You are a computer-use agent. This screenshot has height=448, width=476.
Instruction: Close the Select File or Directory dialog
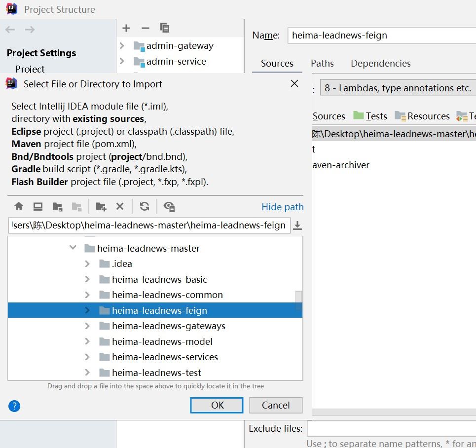[294, 83]
